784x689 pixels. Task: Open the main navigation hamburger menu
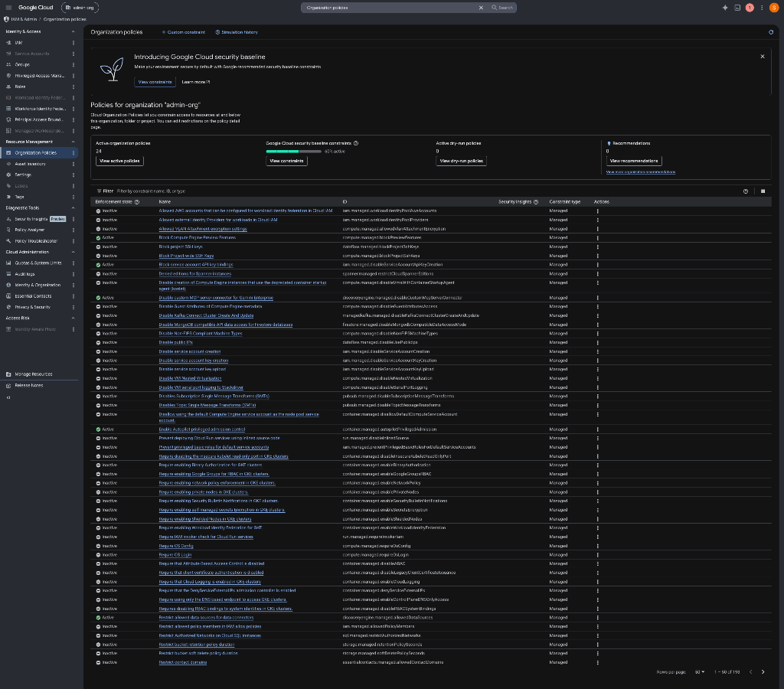pyautogui.click(x=8, y=8)
